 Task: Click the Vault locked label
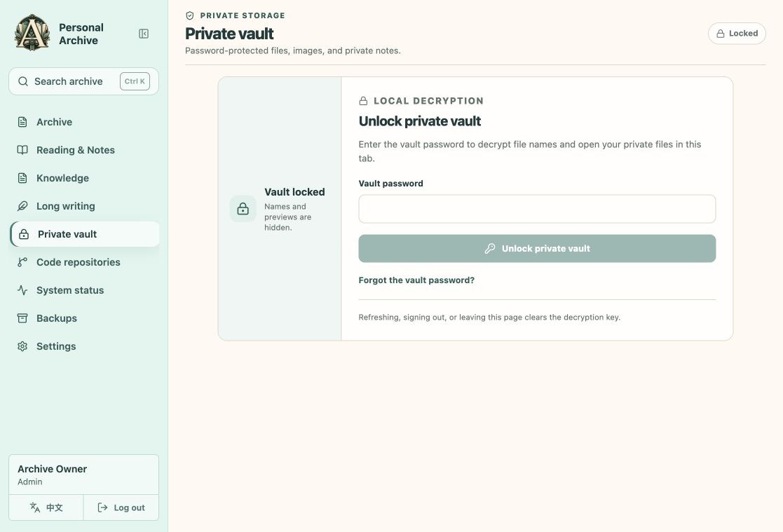pyautogui.click(x=294, y=192)
